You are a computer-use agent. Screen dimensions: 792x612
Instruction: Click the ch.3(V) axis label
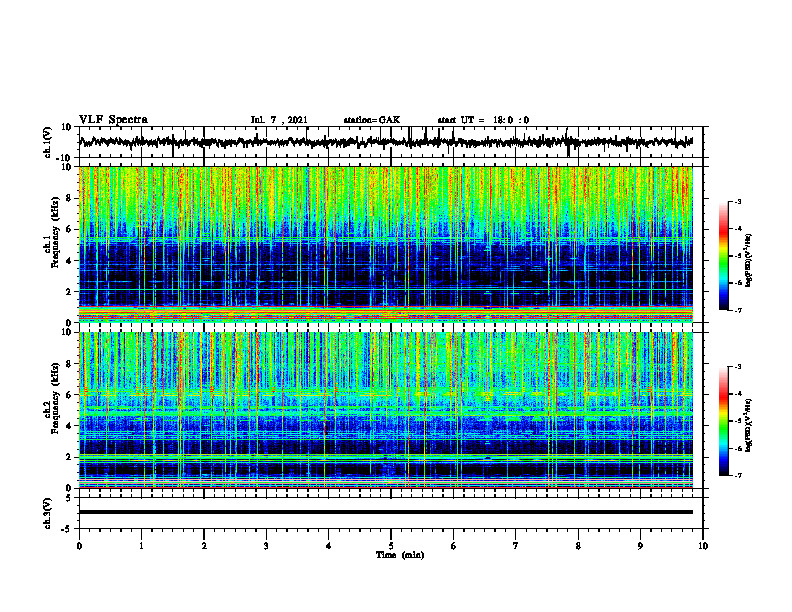pos(47,513)
